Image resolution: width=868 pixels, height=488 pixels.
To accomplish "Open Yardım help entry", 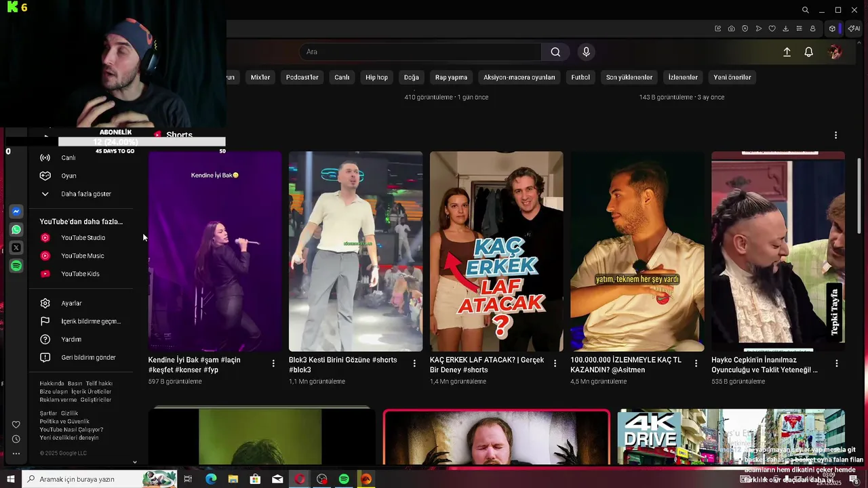I will click(81, 339).
